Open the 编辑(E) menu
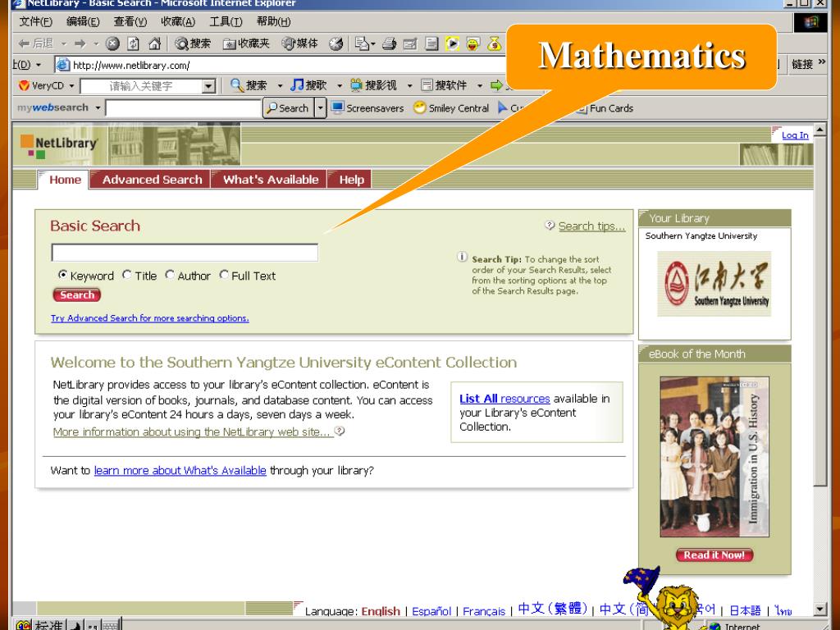 pyautogui.click(x=83, y=21)
